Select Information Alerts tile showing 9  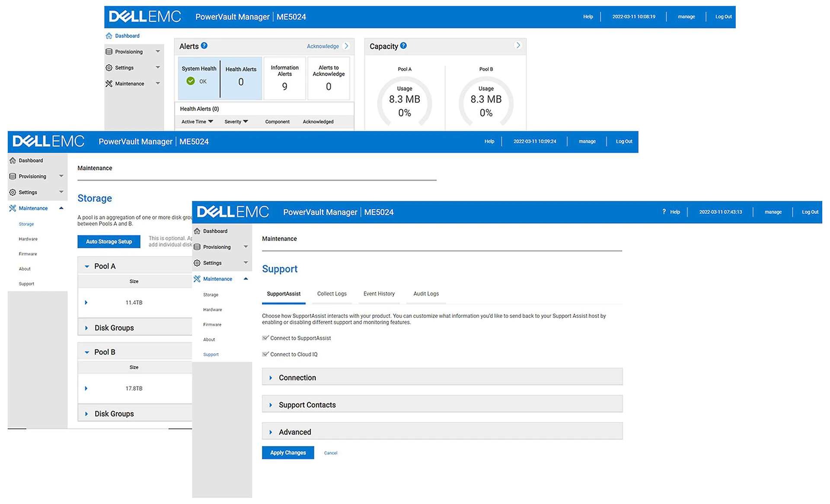pos(284,78)
